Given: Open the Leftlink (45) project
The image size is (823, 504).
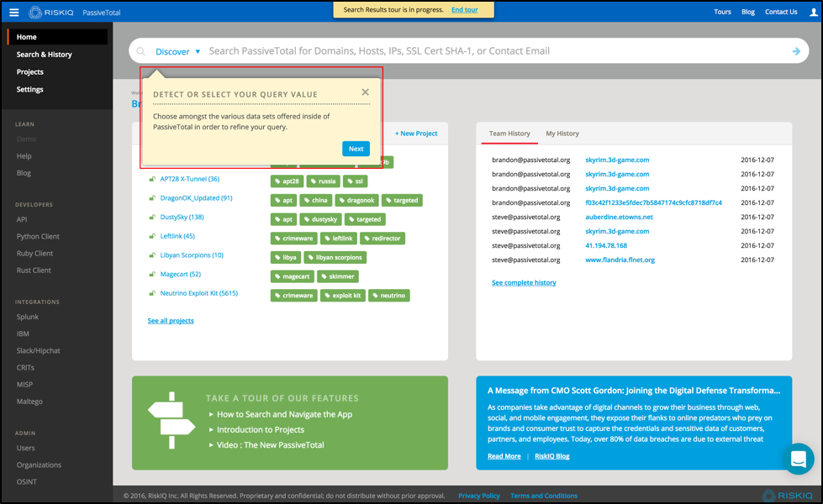Looking at the screenshot, I should 177,237.
